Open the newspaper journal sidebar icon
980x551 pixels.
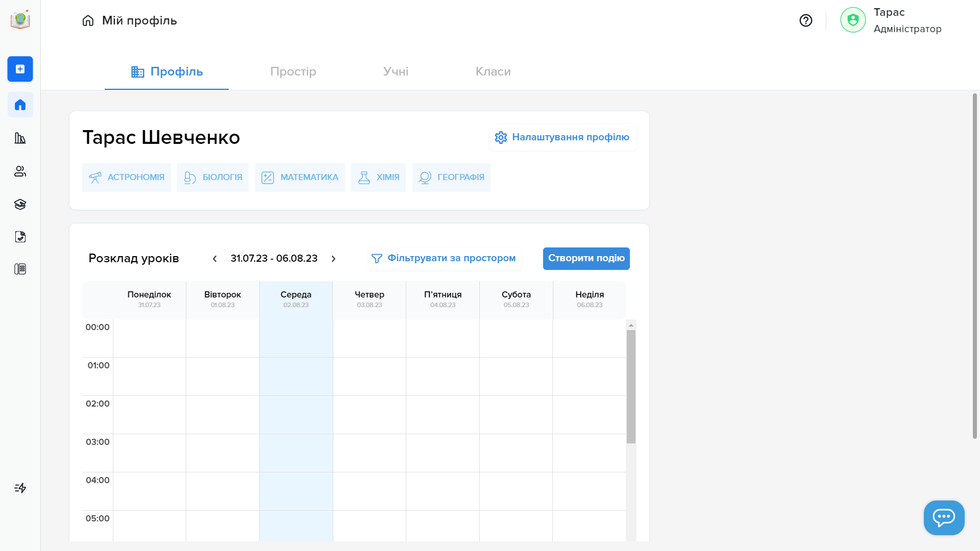(x=20, y=269)
